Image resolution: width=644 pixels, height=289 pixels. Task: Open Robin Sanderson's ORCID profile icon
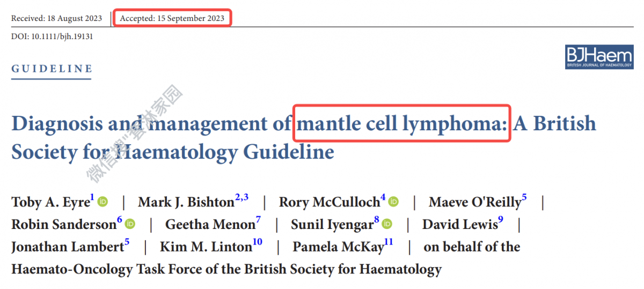click(130, 224)
